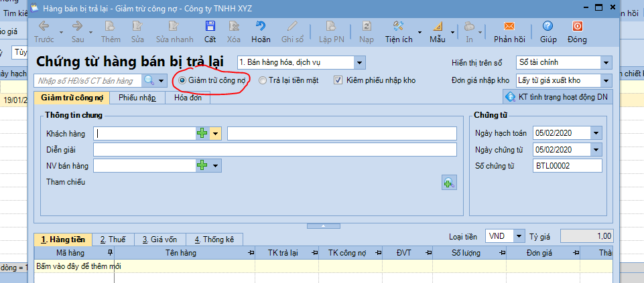Click the magnifier search icon beside invoice number

coord(149,80)
